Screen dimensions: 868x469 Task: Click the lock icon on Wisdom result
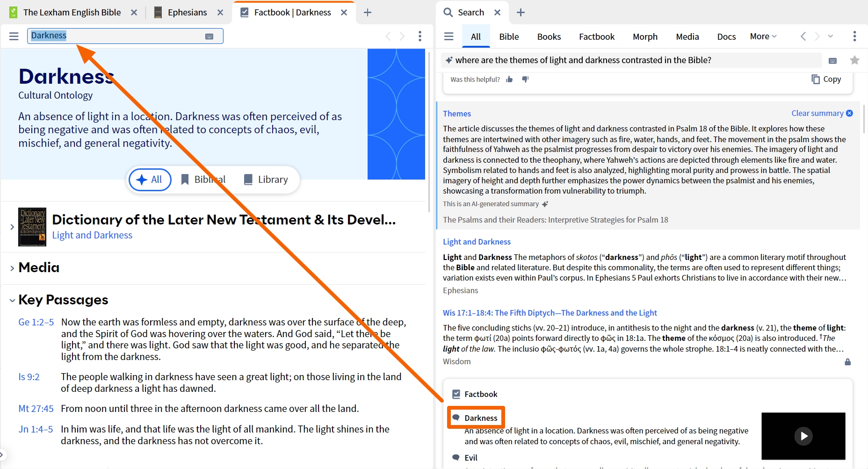tap(847, 362)
